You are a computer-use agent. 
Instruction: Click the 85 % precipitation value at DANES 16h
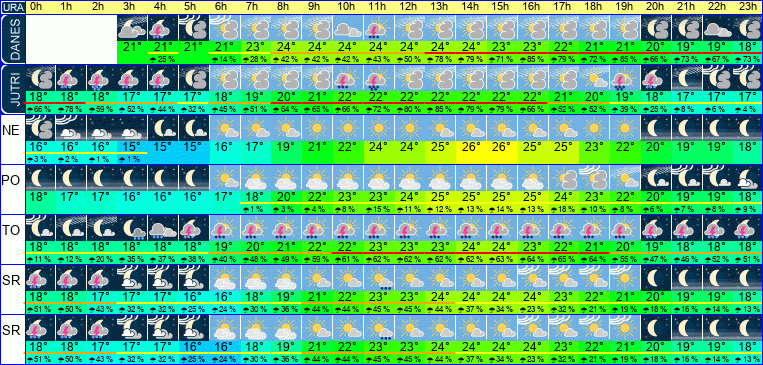(532, 59)
